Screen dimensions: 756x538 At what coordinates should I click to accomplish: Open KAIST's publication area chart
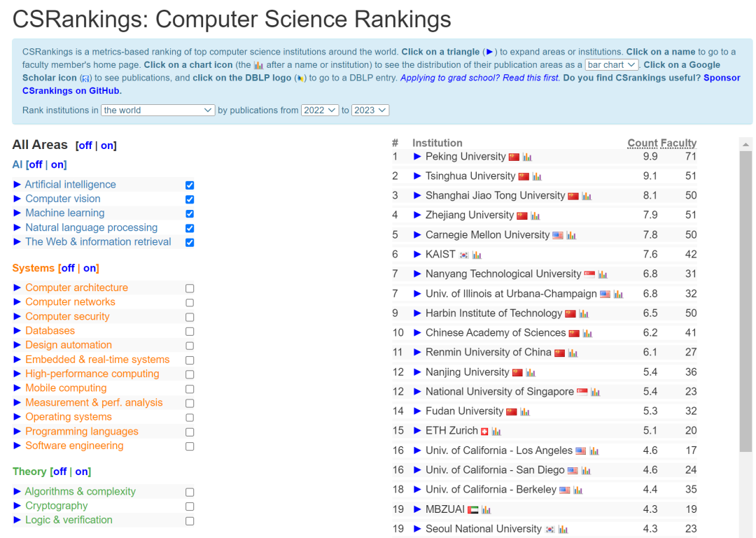click(x=477, y=254)
